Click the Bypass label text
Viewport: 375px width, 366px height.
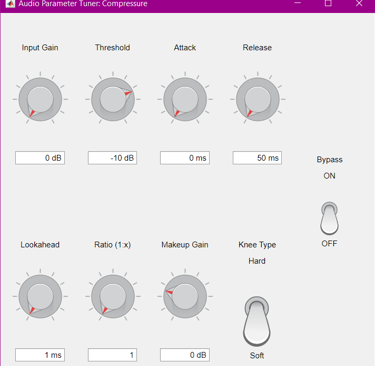(x=329, y=160)
